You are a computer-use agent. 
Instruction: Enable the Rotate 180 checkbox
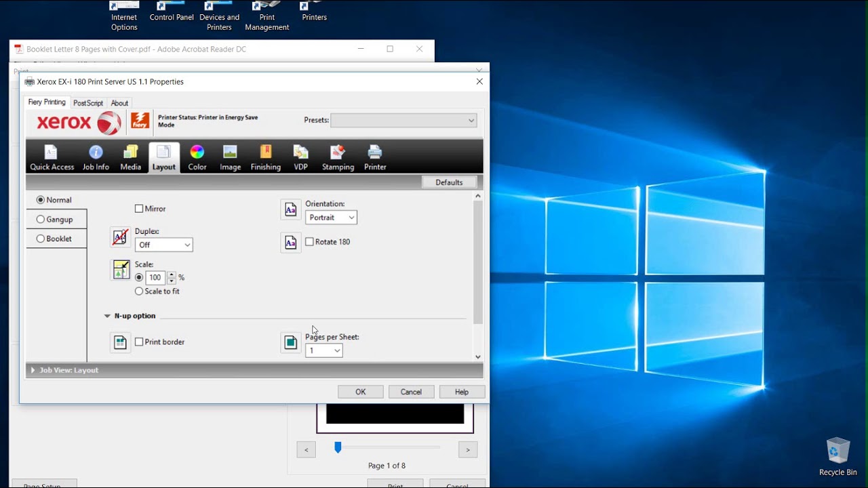[309, 242]
